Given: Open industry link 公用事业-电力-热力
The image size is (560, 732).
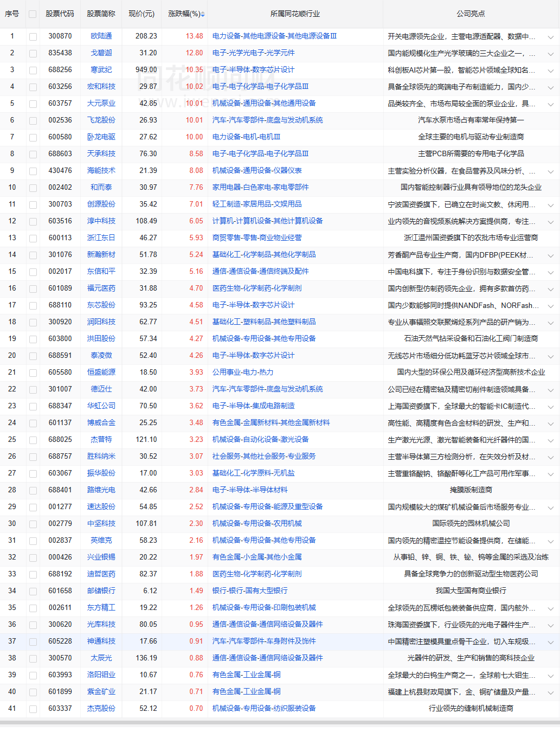Looking at the screenshot, I should (243, 372).
